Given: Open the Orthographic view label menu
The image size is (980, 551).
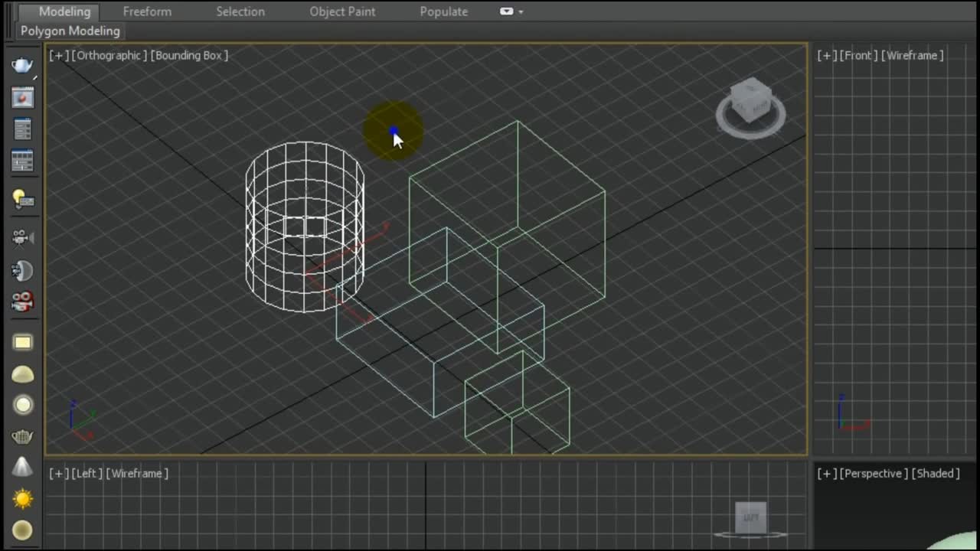Looking at the screenshot, I should pyautogui.click(x=109, y=55).
